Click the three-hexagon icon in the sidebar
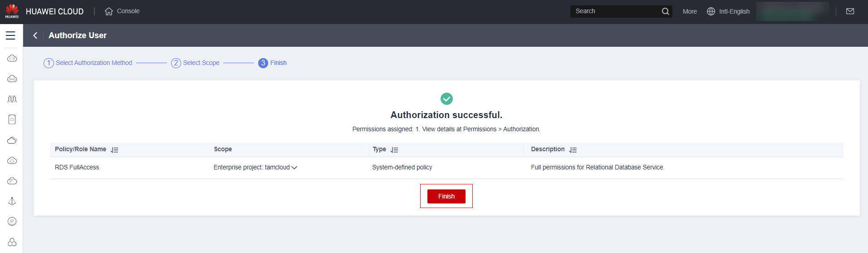Image resolution: width=868 pixels, height=253 pixels. click(12, 242)
